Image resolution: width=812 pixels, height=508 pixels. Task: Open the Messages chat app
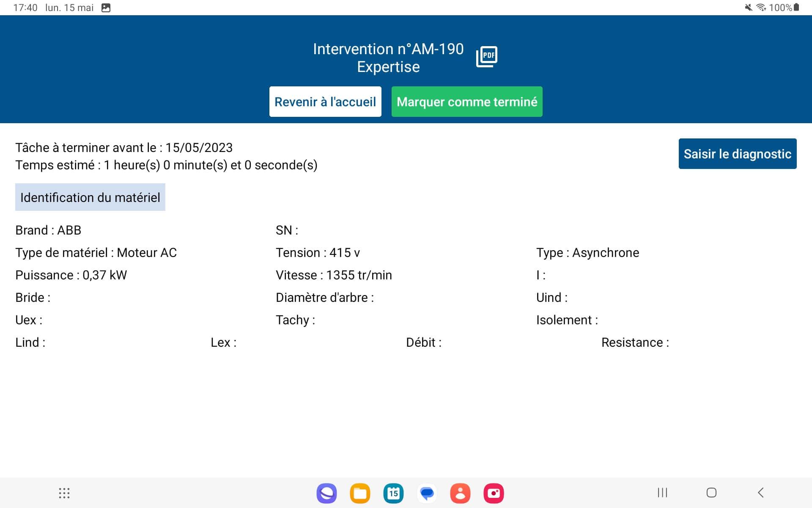[427, 493]
